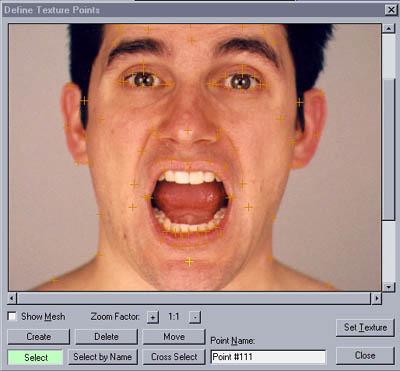The width and height of the screenshot is (400, 371).
Task: Click the Set Texture button
Action: 365,328
